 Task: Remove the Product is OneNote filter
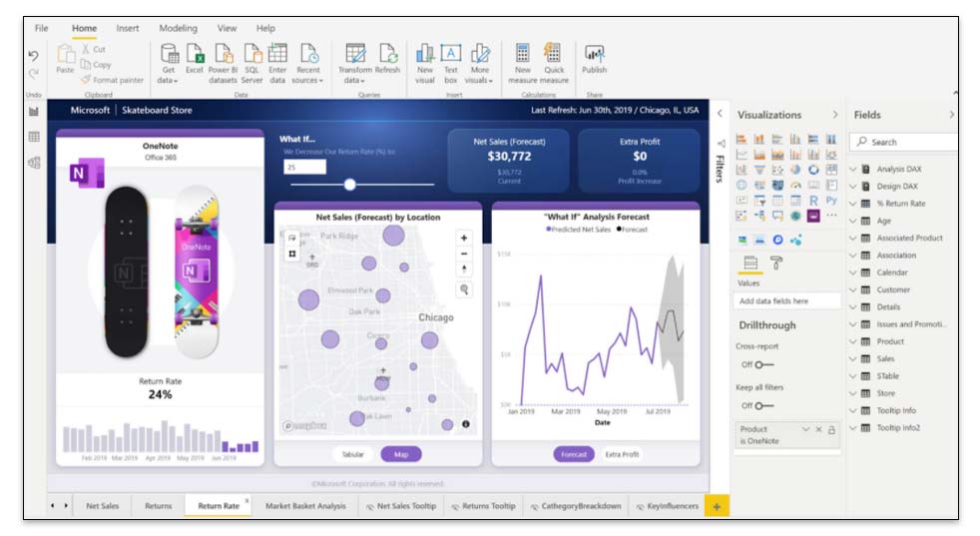[818, 429]
